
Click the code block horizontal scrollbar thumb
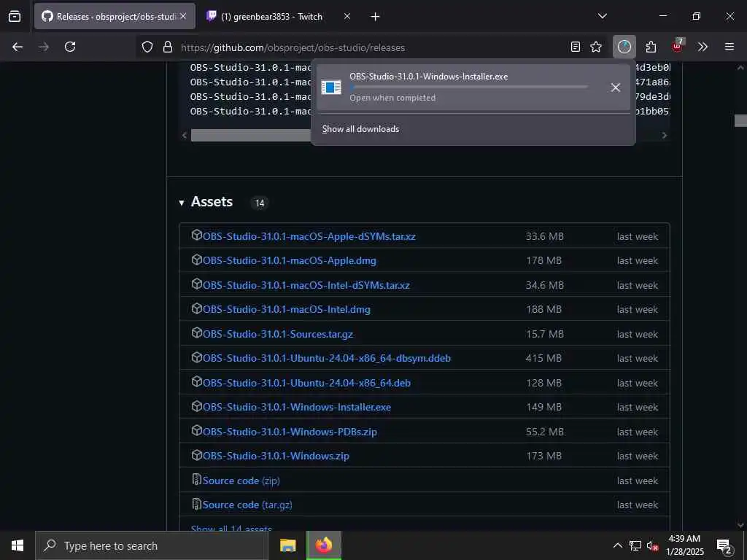click(251, 136)
